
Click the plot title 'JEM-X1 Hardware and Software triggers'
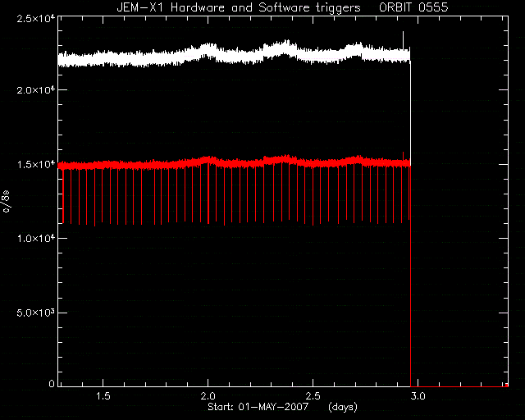click(x=239, y=7)
